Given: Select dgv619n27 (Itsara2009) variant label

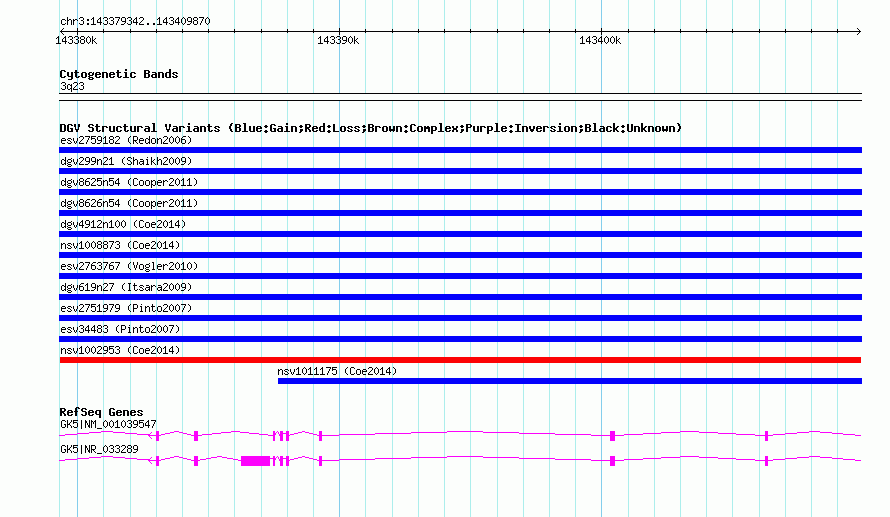Looking at the screenshot, I should pyautogui.click(x=126, y=287).
